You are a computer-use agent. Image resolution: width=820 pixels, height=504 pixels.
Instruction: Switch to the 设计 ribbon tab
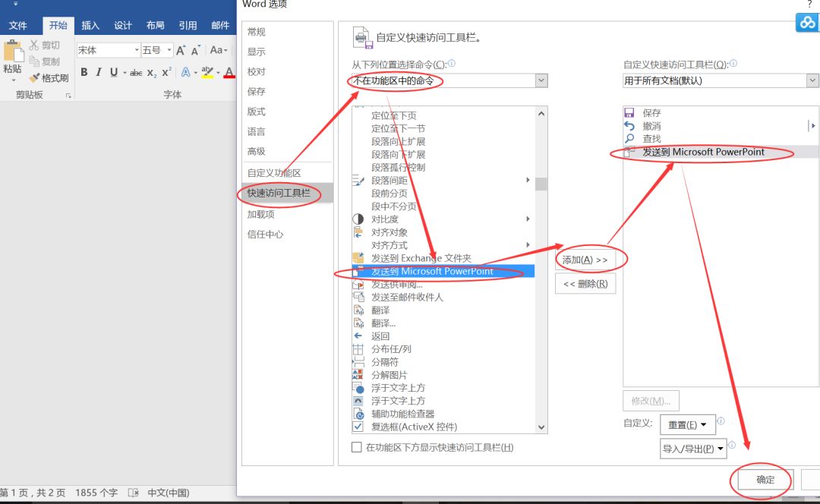pyautogui.click(x=123, y=26)
